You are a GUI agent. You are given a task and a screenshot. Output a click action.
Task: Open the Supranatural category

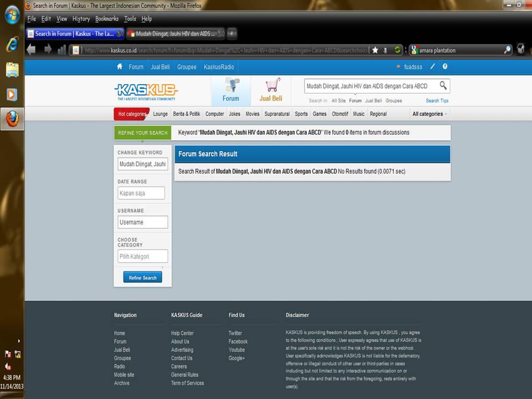pos(277,114)
